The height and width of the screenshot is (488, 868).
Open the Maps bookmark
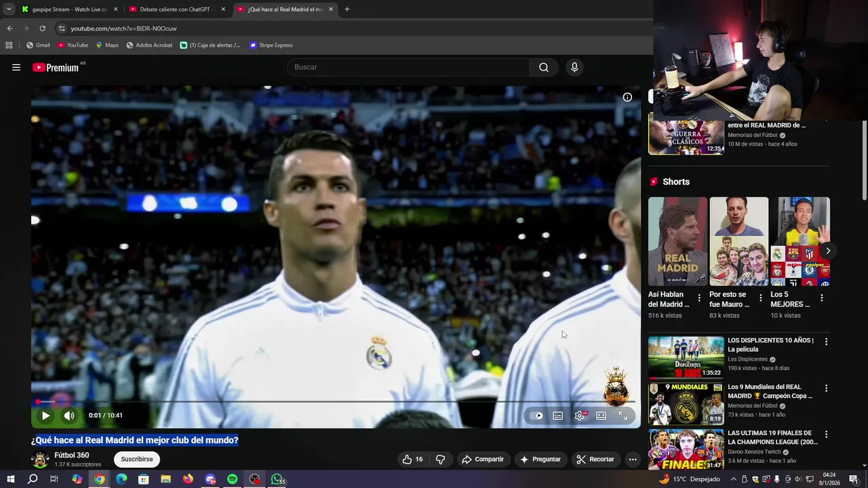pyautogui.click(x=107, y=45)
